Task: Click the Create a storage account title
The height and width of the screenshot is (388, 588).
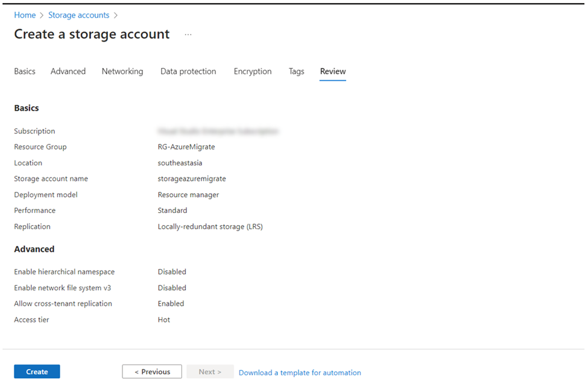Action: pos(92,34)
